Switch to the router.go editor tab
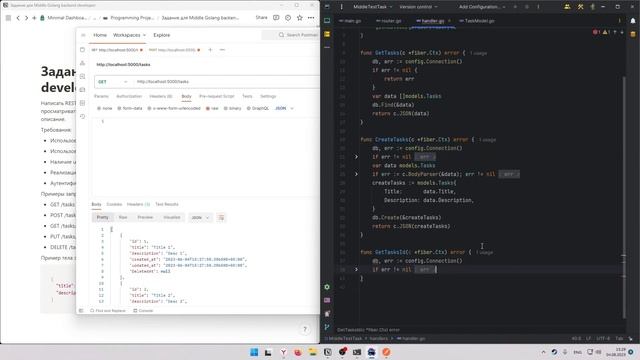 pyautogui.click(x=388, y=21)
